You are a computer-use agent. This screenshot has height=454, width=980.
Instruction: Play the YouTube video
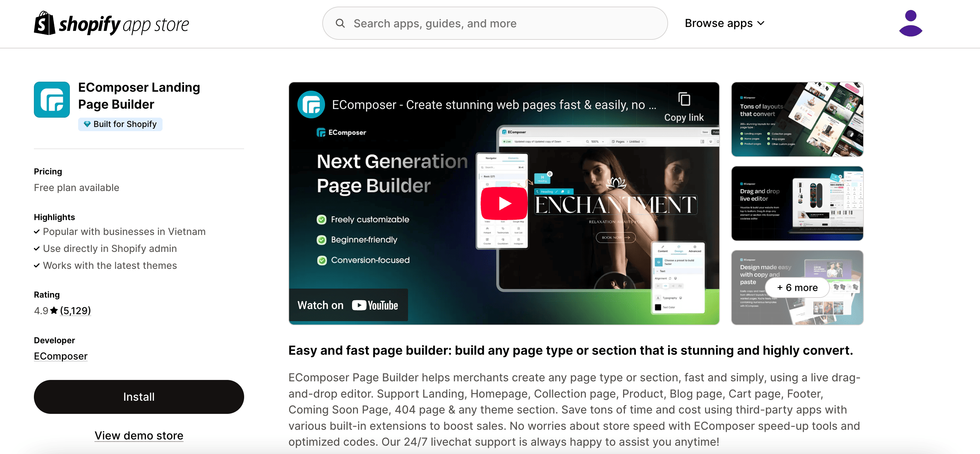504,203
